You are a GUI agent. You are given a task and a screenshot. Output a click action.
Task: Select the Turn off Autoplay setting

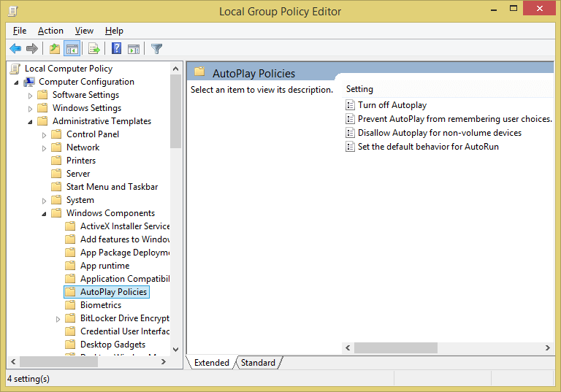(392, 105)
